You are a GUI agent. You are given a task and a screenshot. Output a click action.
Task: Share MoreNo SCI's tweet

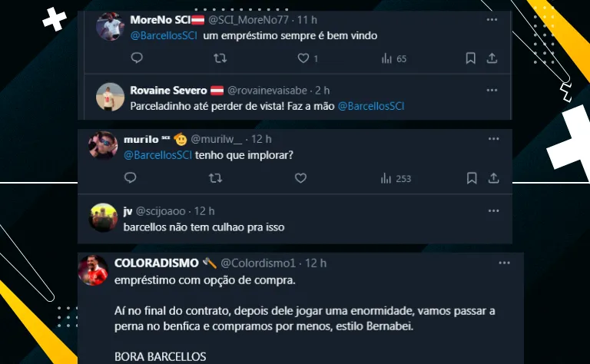coord(492,58)
